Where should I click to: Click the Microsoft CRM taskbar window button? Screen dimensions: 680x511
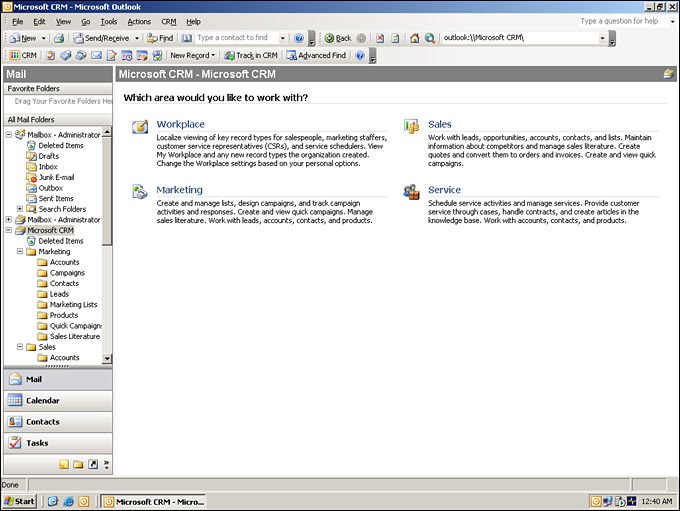[154, 501]
